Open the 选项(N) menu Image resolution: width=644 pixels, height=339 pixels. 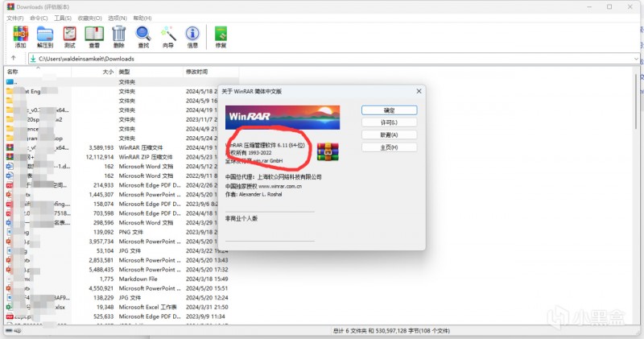tap(117, 18)
